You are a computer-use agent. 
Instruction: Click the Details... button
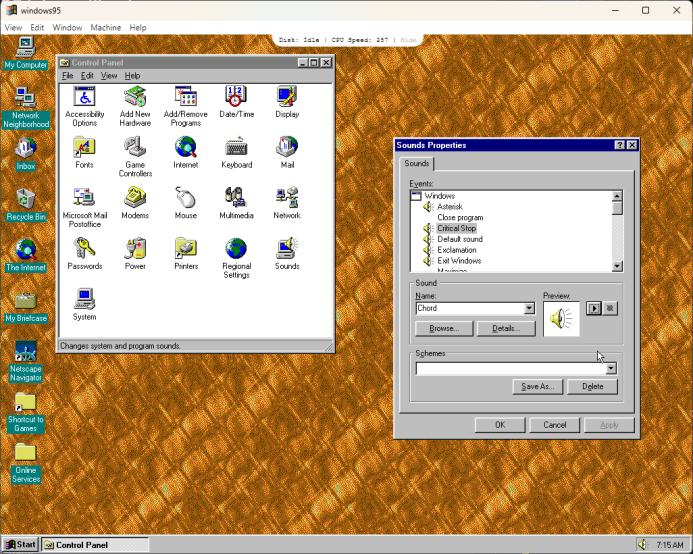pyautogui.click(x=506, y=329)
